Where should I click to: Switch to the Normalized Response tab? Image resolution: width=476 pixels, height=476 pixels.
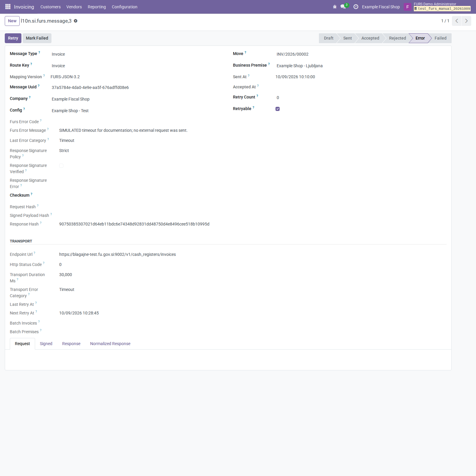[110, 344]
